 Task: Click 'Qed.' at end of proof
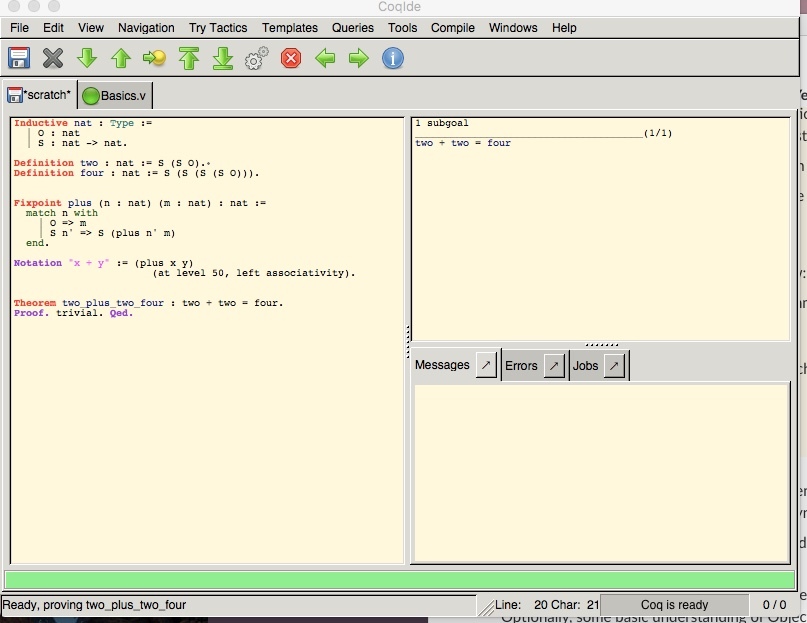121,313
